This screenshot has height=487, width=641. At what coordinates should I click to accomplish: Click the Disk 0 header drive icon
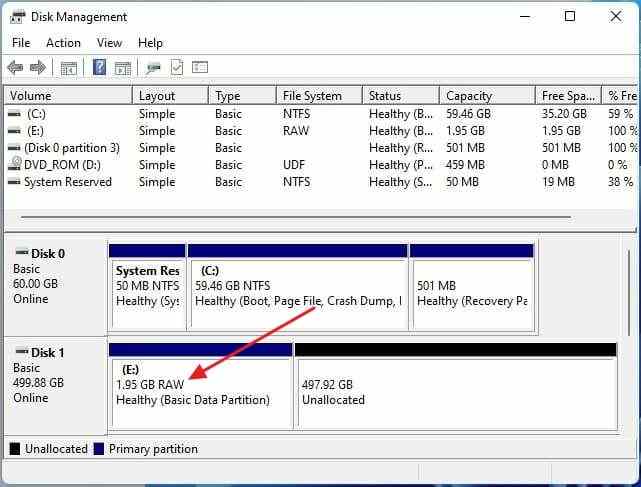[22, 252]
